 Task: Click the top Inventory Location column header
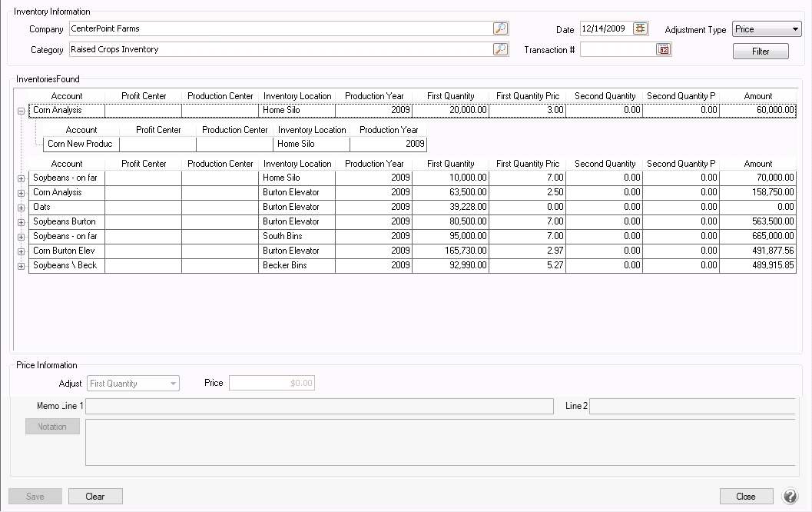tap(297, 96)
